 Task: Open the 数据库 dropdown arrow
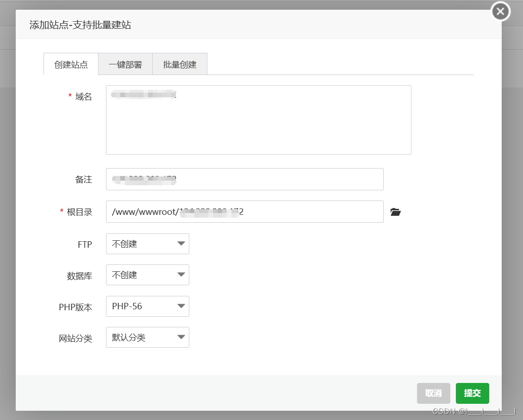[x=181, y=275]
